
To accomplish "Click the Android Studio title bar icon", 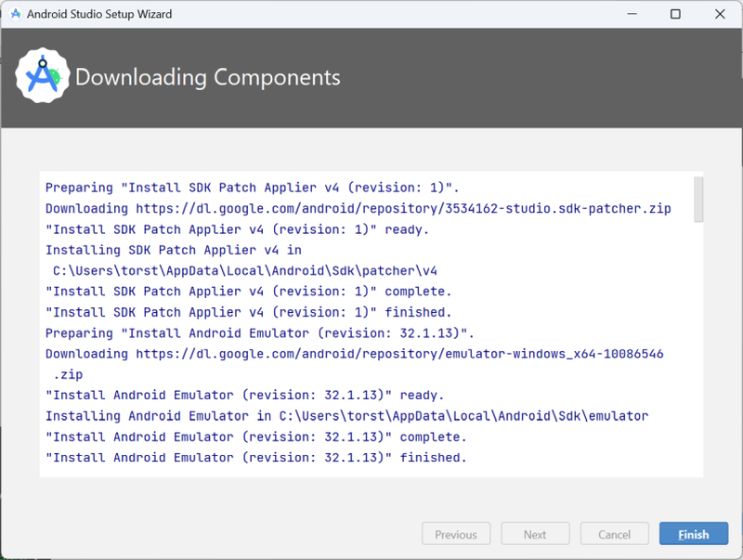I will click(x=15, y=14).
